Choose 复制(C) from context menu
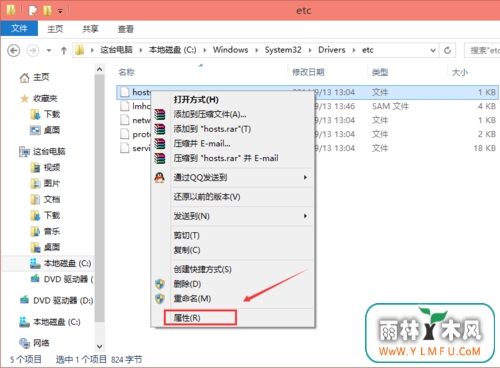Viewport: 500px width, 368px height. coord(187,250)
